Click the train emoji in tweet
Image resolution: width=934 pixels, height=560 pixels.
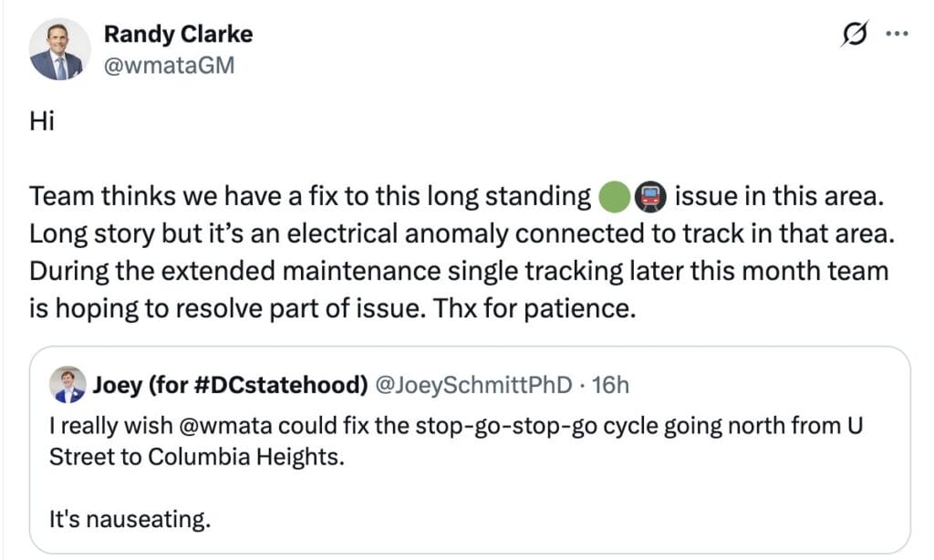649,197
